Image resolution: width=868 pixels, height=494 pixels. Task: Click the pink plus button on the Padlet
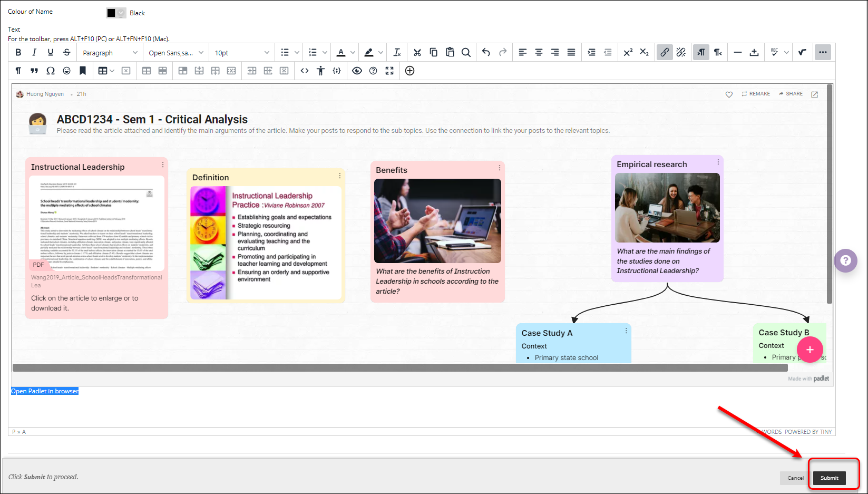click(810, 350)
